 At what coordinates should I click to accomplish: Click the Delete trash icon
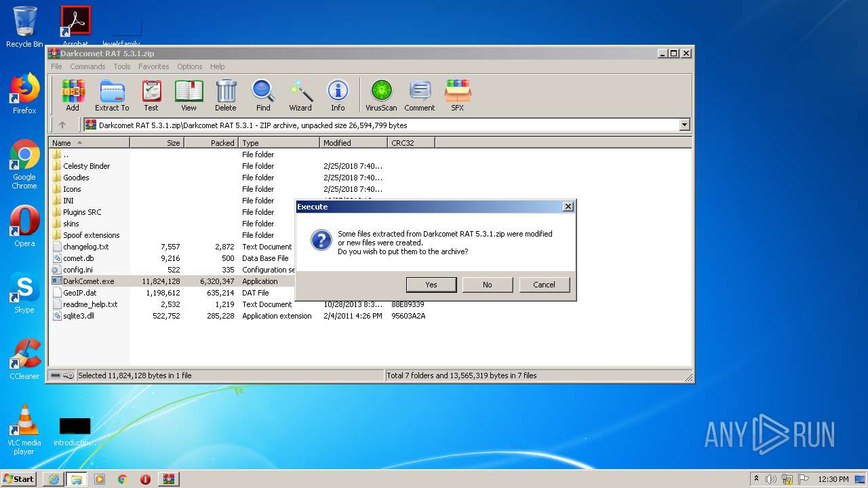point(226,95)
